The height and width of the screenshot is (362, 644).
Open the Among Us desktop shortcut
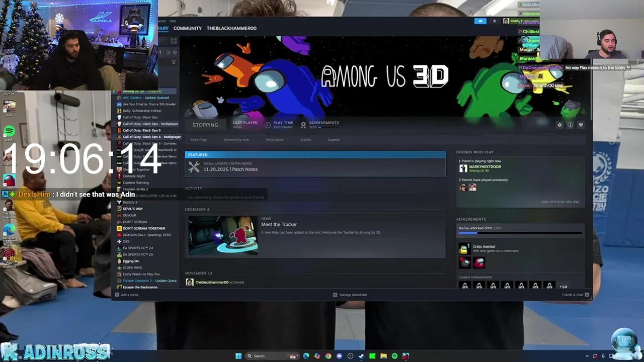[x=9, y=181]
